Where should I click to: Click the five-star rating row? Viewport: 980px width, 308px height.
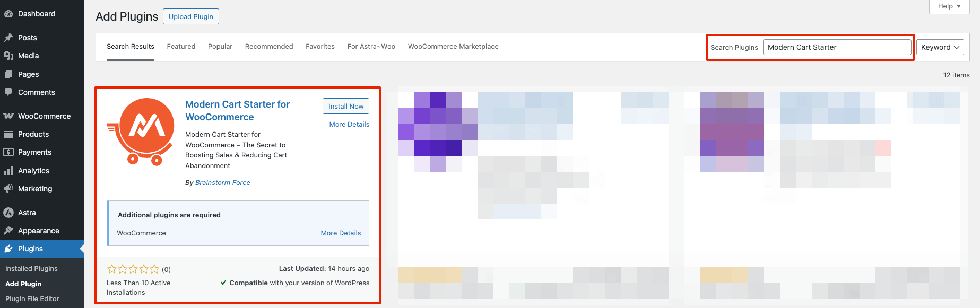coord(133,269)
